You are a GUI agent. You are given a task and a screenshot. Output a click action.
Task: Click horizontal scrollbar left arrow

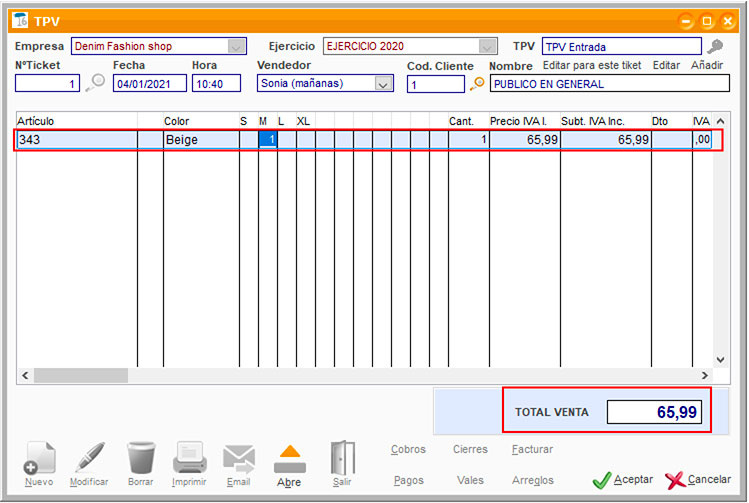pos(25,375)
